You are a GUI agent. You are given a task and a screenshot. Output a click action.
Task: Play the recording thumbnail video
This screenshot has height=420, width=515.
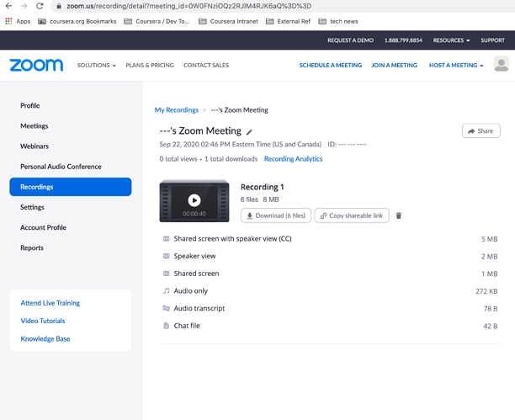(194, 200)
